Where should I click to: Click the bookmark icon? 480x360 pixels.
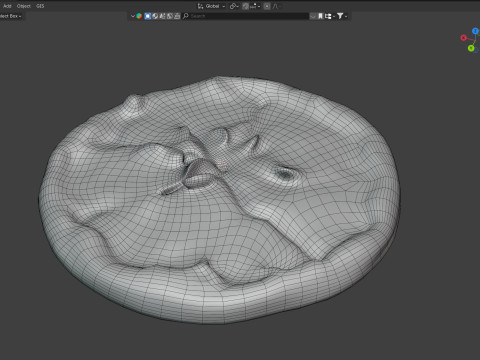tap(320, 16)
